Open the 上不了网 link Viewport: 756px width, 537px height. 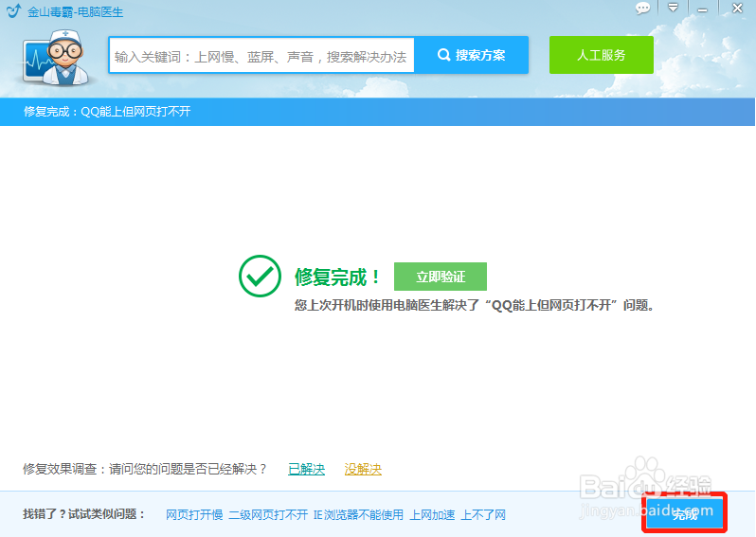pos(483,515)
